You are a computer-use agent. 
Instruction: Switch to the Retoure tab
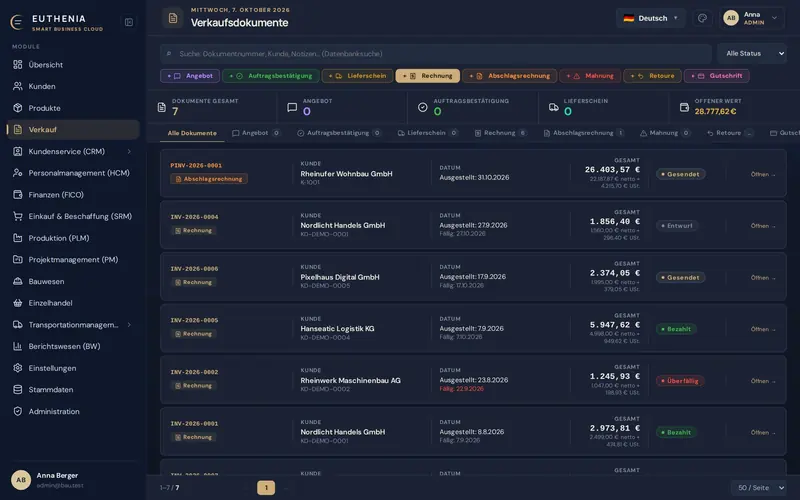coord(730,133)
